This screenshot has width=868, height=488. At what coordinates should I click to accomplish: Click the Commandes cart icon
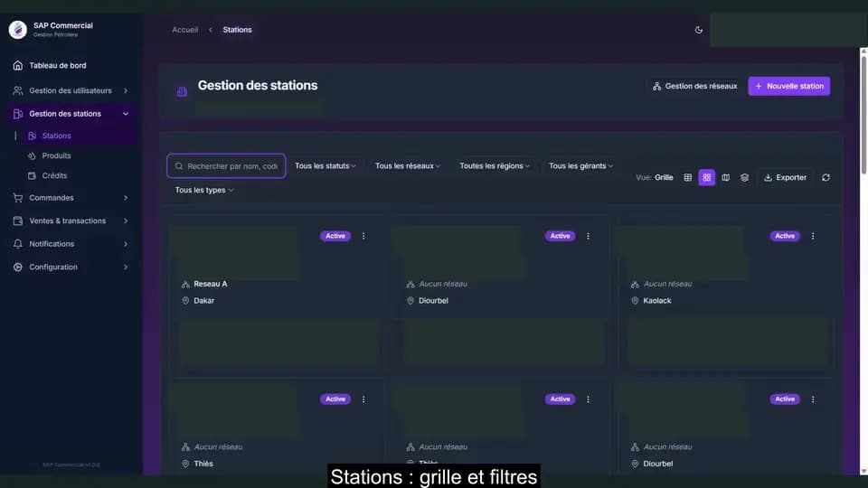[18, 198]
